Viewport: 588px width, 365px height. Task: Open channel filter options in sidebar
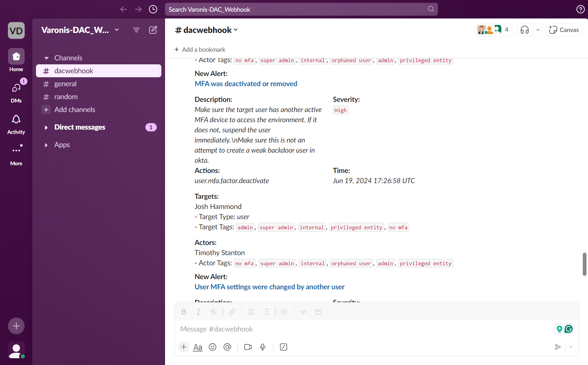click(x=136, y=30)
